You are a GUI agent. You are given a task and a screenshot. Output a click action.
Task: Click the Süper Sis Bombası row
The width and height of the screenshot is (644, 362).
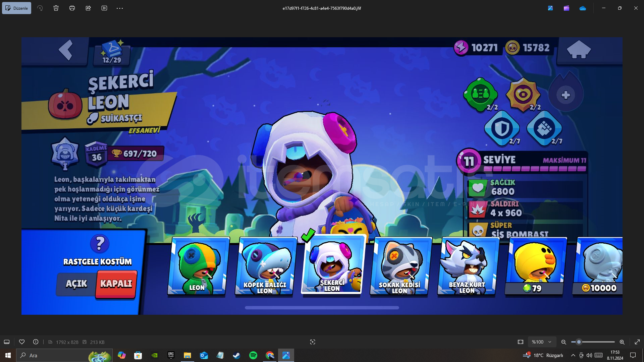pyautogui.click(x=525, y=230)
